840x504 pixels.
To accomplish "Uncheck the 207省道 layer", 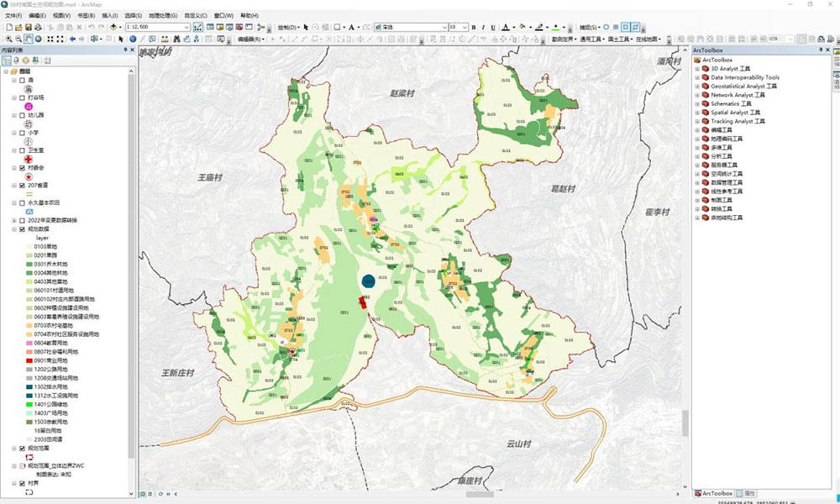I will (22, 185).
